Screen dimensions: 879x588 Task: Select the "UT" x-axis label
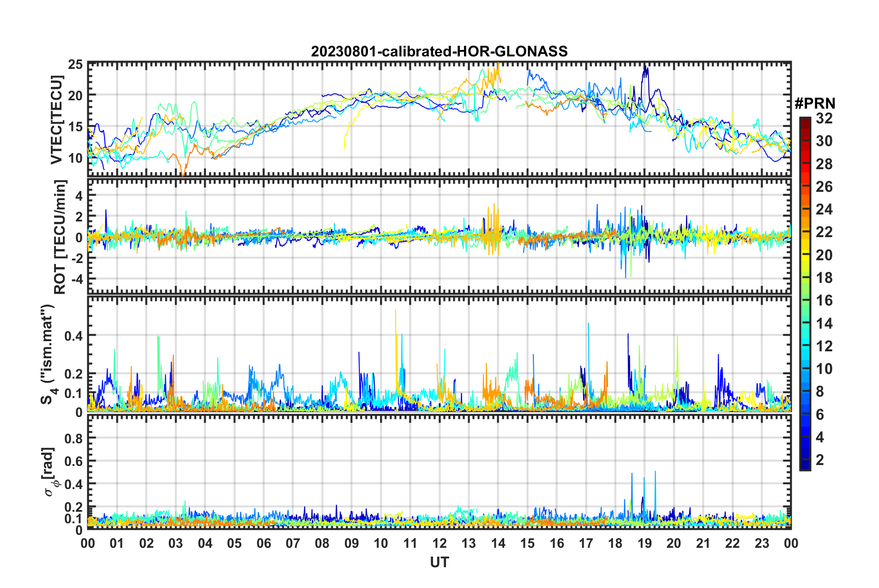click(x=439, y=562)
